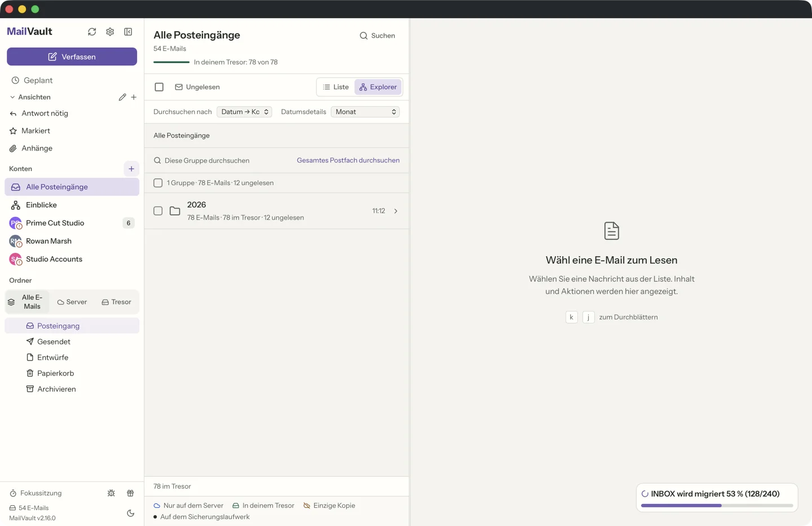Click the INBOX migration progress bar

pos(717,506)
